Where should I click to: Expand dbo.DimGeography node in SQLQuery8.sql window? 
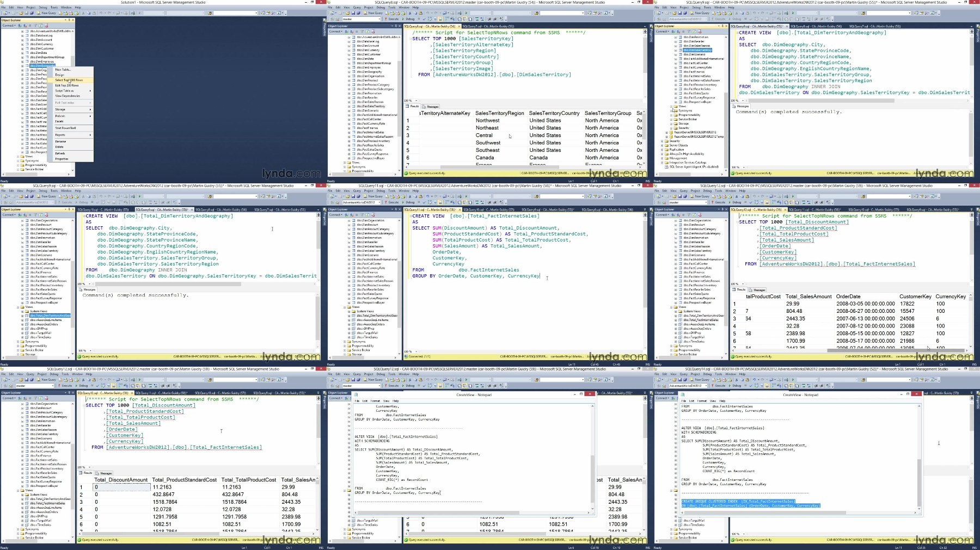[349, 72]
